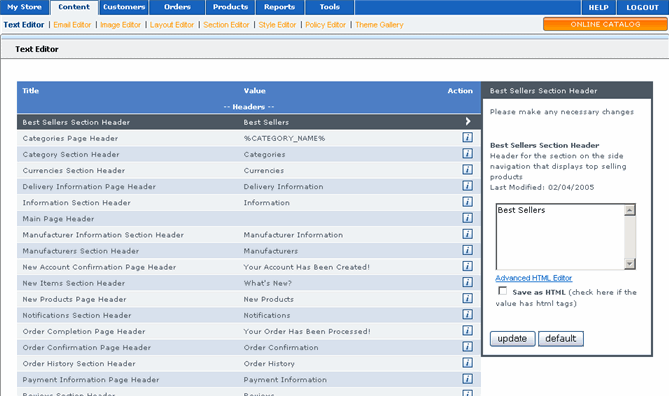Click info icon for Payment Information Page Header

point(467,379)
